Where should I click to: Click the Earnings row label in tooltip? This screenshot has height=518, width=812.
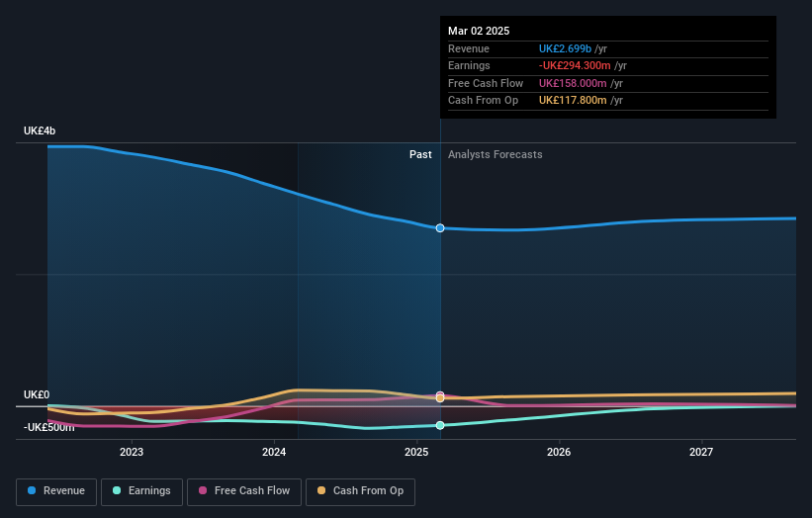pos(469,65)
